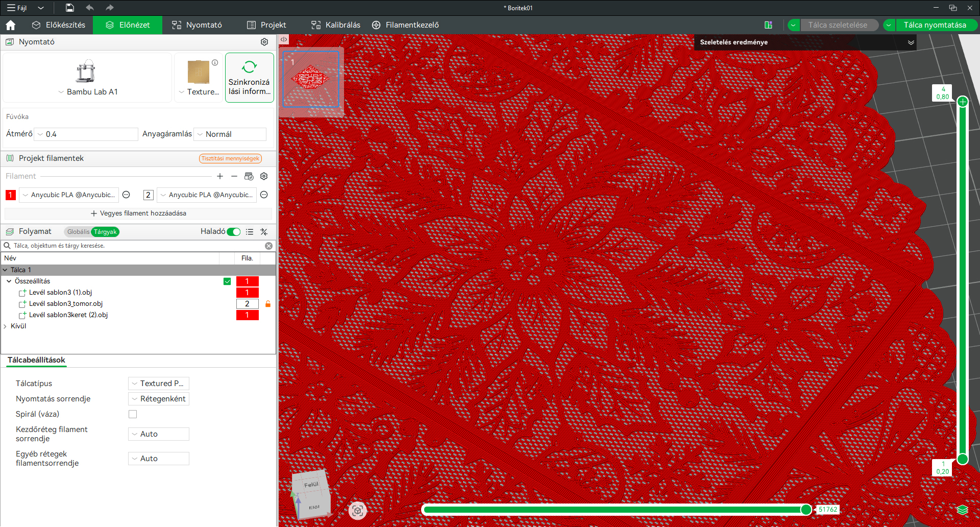Image resolution: width=980 pixels, height=527 pixels.
Task: Open layer view icon at bottom right
Action: [963, 510]
